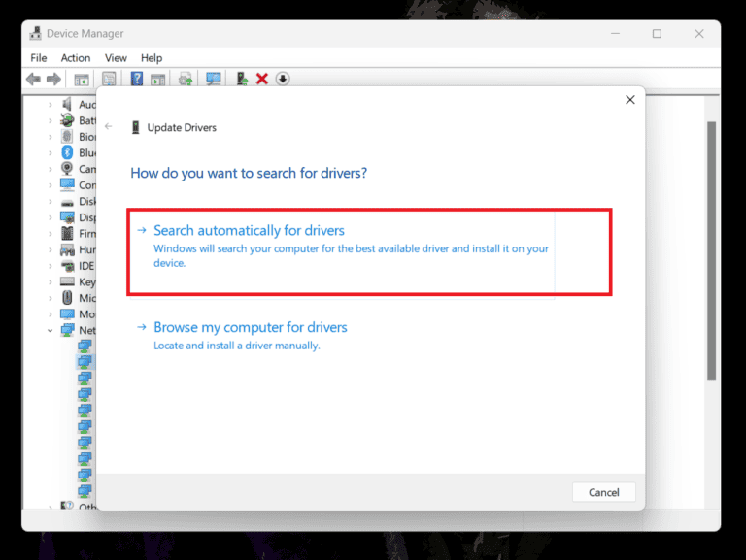Select the Display adapters icon
Image resolution: width=746 pixels, height=560 pixels.
click(67, 217)
